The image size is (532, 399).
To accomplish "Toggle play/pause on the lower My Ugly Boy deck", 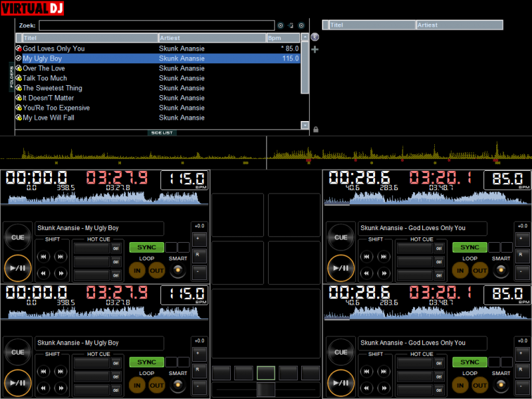I will (x=18, y=383).
